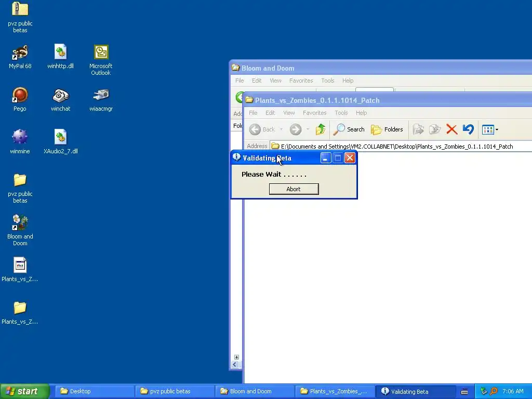The width and height of the screenshot is (532, 399).
Task: Open Favorites menu in Patch window
Action: 314,113
